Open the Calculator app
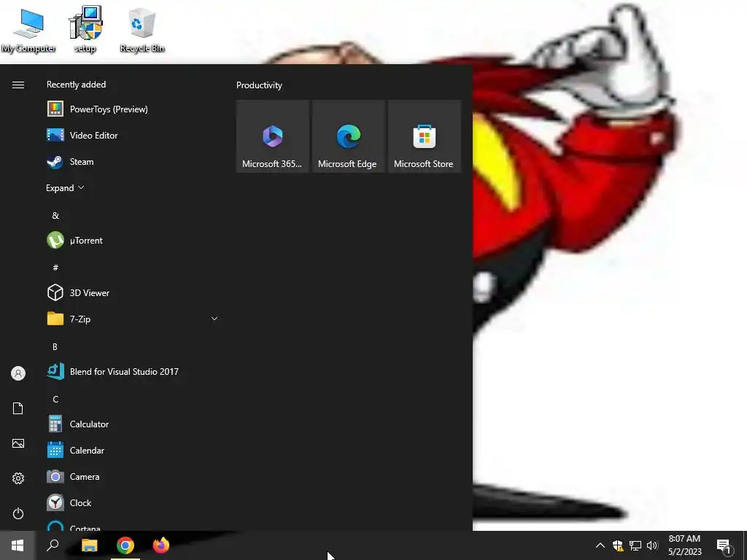Screen dimensions: 747x560 tap(133, 424)
